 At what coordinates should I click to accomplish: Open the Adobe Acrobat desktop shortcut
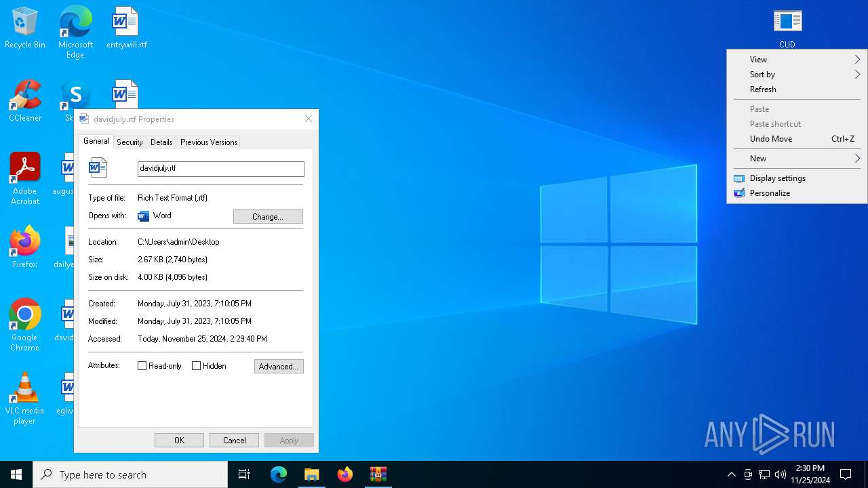pos(25,179)
